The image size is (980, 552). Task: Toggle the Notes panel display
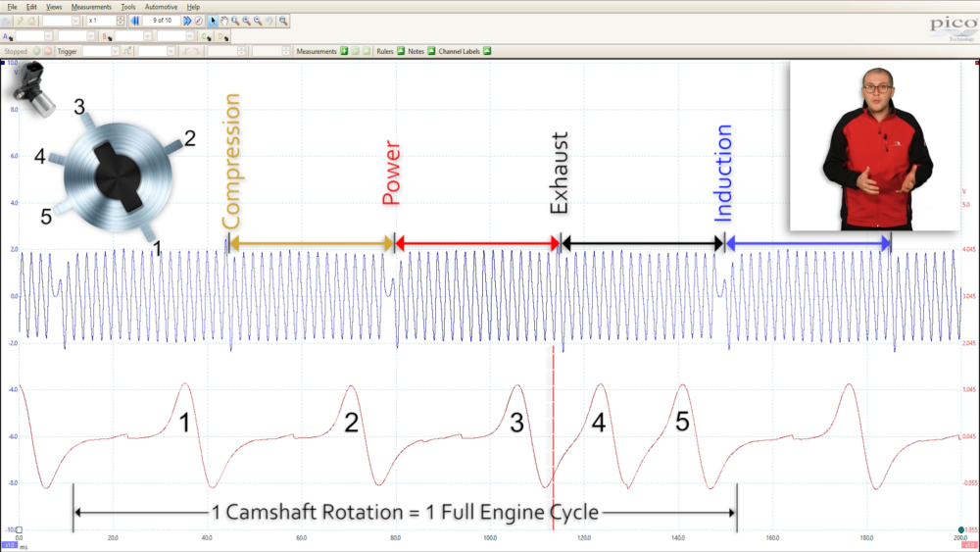coord(431,51)
